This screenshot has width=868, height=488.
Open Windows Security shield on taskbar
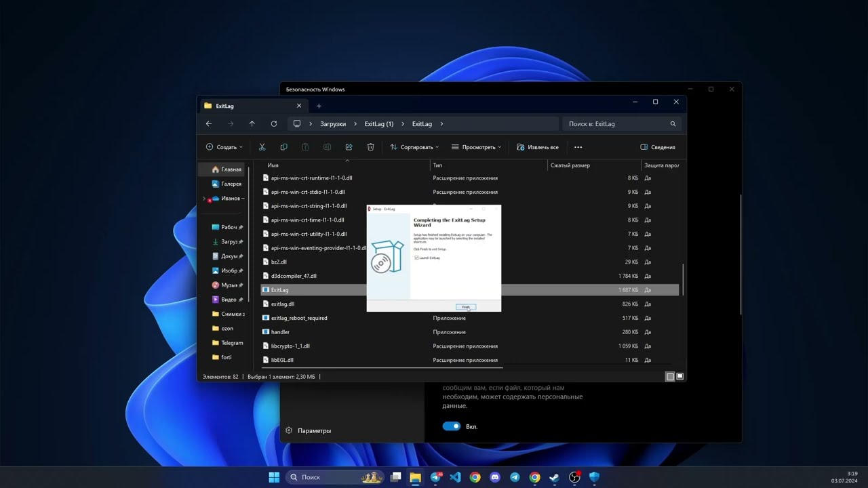(595, 477)
